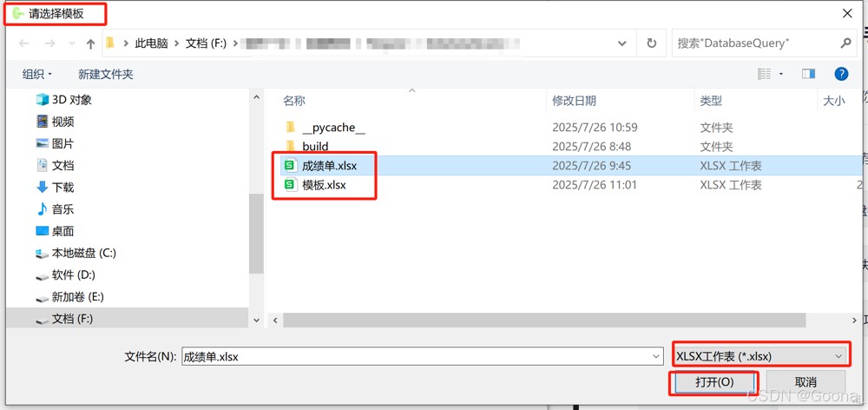Viewport: 868px width, 410px height.
Task: Sort files by 修改日期 column header
Action: 574,101
